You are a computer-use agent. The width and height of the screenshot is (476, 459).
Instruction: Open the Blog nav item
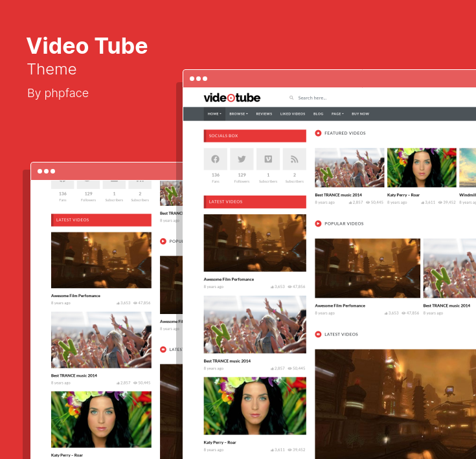pyautogui.click(x=318, y=114)
